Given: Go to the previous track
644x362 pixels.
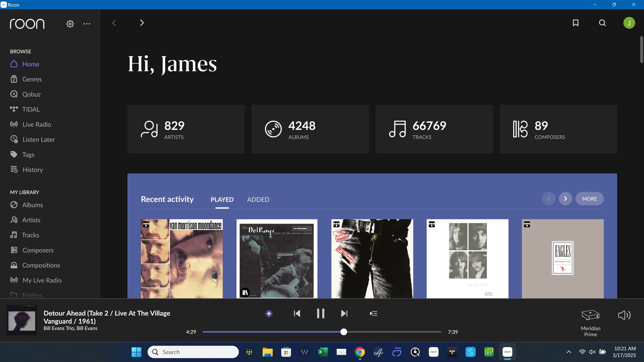Looking at the screenshot, I should [x=297, y=313].
